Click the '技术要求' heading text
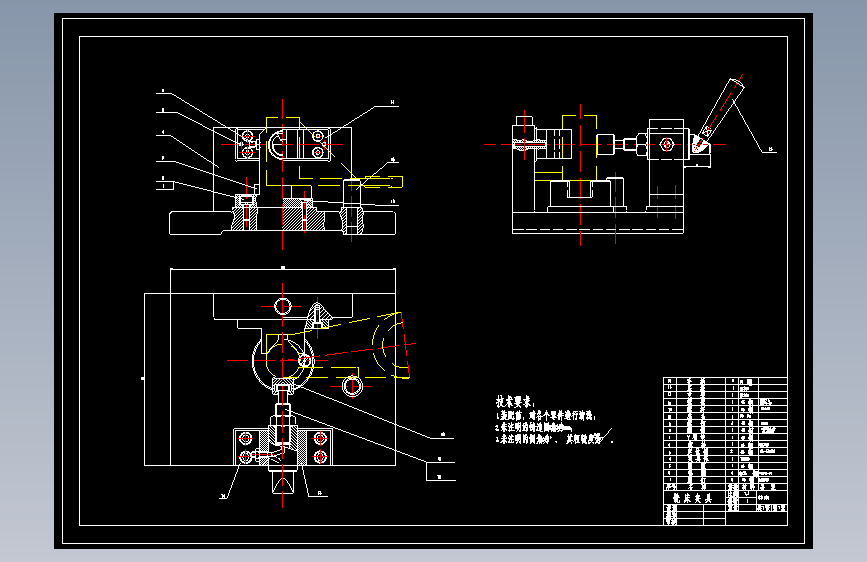The image size is (867, 562). pyautogui.click(x=515, y=402)
